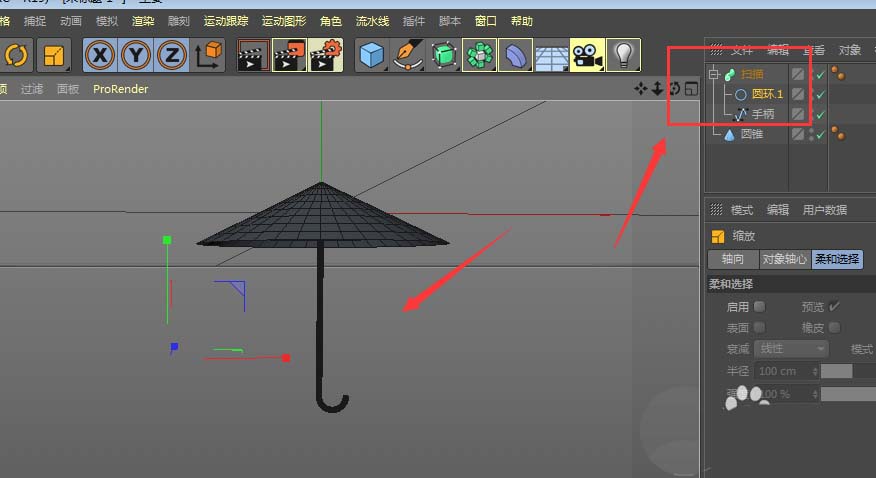Toggle X axis lock
Screen dimensions: 876x478
[100, 55]
